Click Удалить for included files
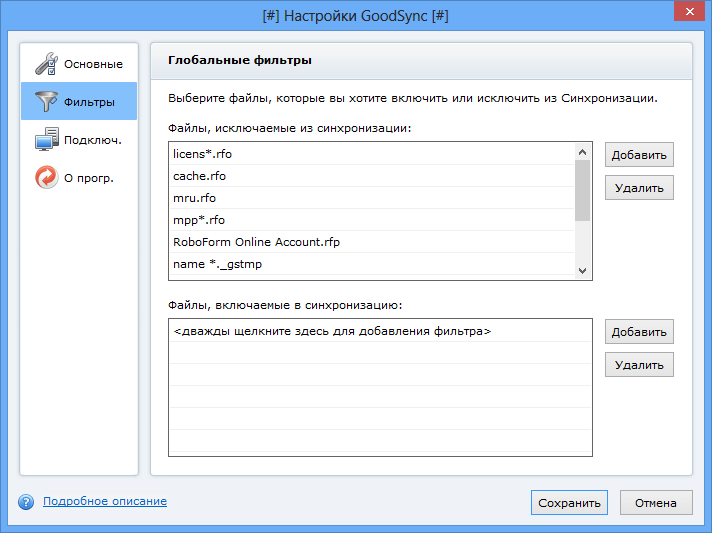This screenshot has height=533, width=712. (639, 365)
